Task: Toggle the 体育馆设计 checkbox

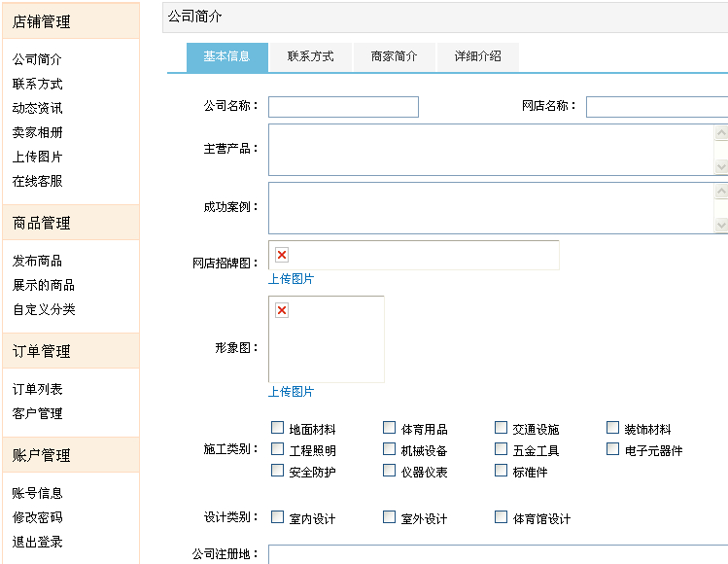Action: tap(502, 517)
